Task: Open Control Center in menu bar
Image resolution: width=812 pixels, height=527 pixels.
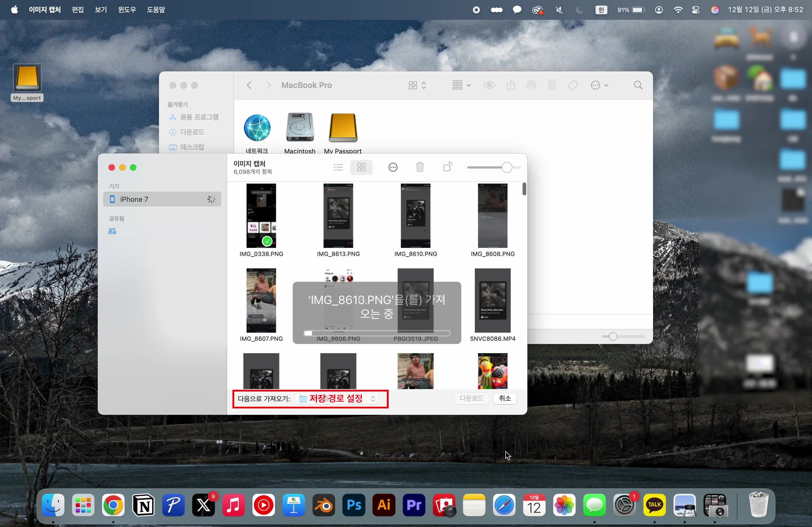Action: (696, 10)
